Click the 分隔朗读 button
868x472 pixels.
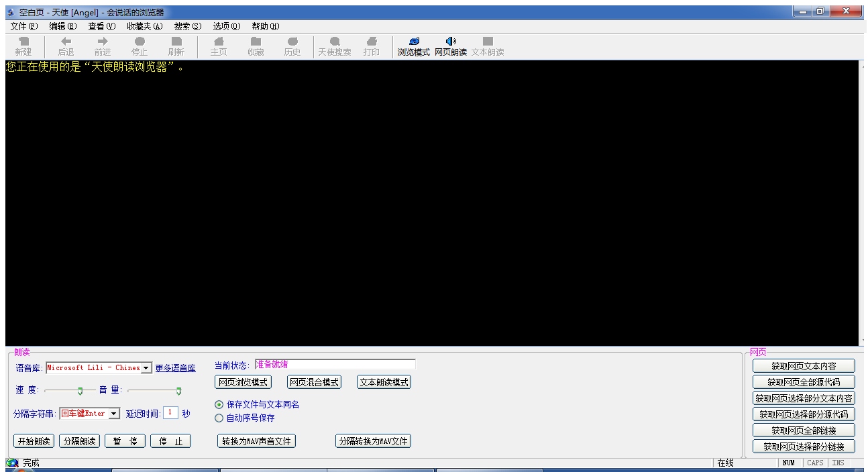click(79, 441)
